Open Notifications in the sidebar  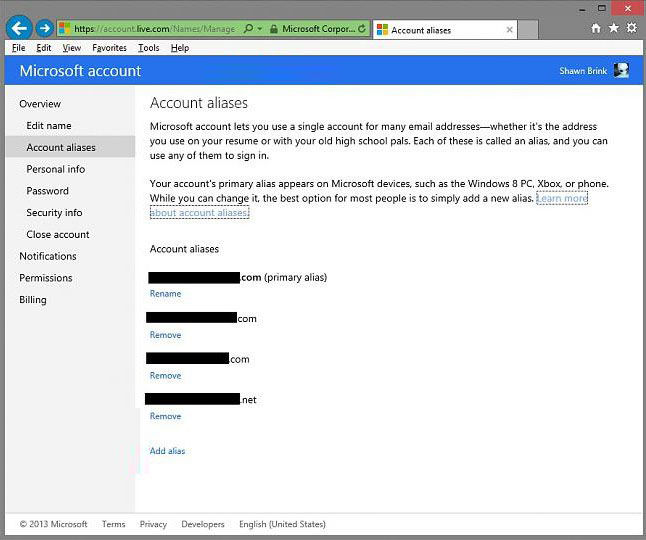[48, 256]
